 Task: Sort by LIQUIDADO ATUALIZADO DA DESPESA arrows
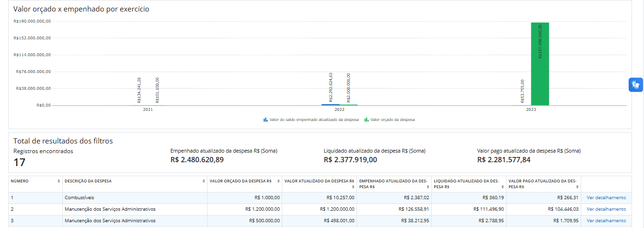pyautogui.click(x=503, y=187)
